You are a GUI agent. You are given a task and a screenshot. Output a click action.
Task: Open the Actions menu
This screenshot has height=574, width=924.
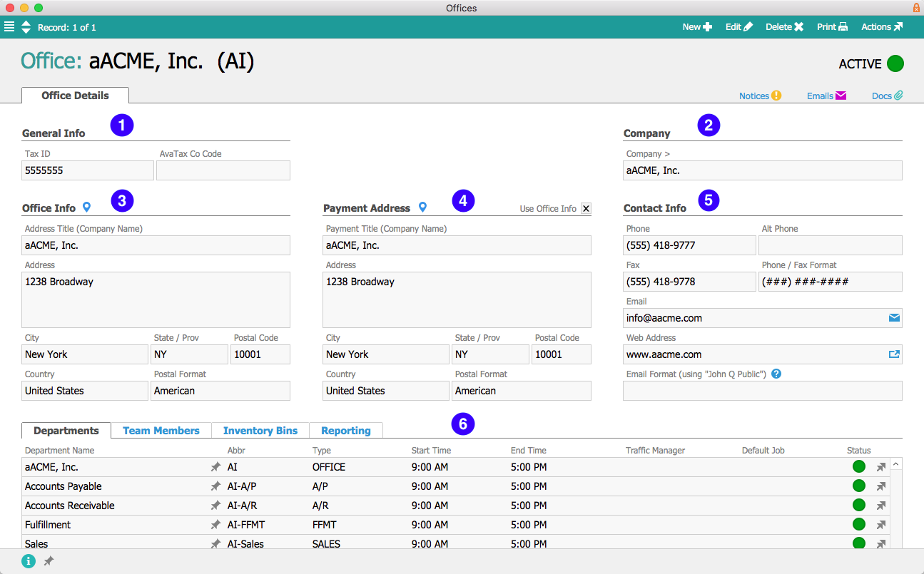point(882,27)
